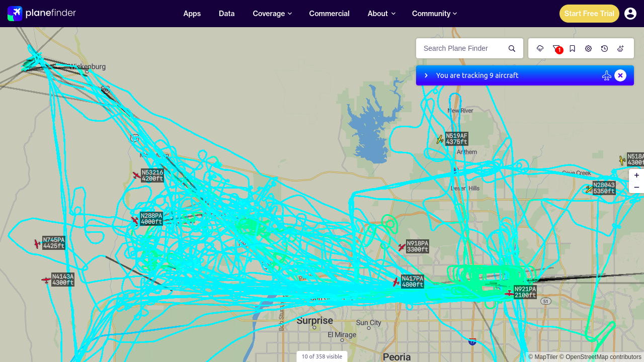Select aircraft N4143A on the map

[x=46, y=280]
